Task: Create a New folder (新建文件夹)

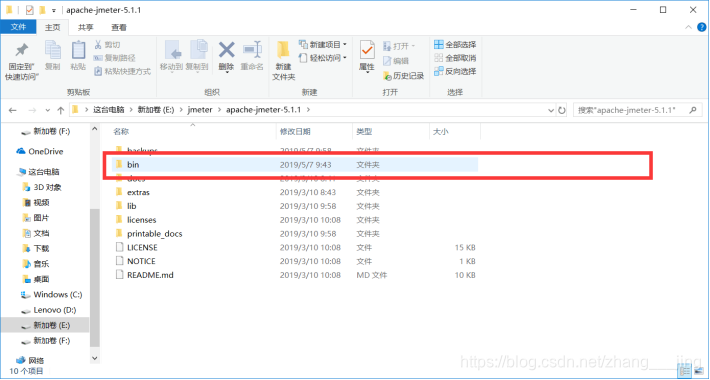Action: tap(284, 61)
